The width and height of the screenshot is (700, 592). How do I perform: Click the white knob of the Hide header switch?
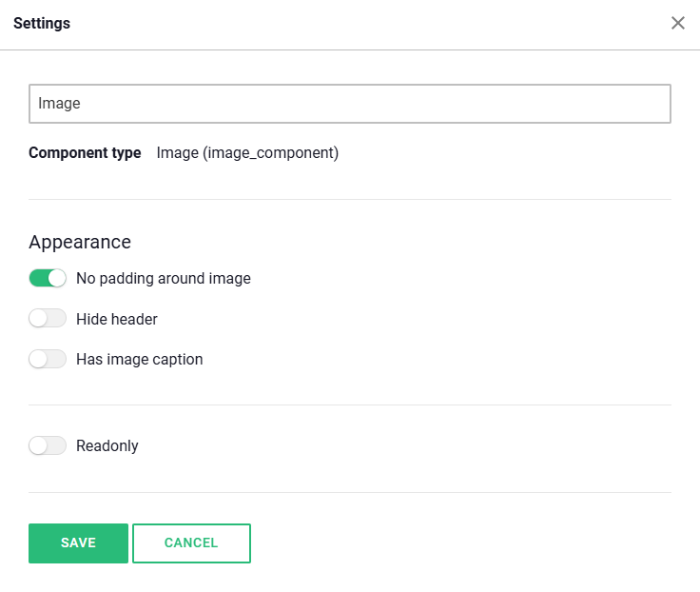tap(38, 319)
